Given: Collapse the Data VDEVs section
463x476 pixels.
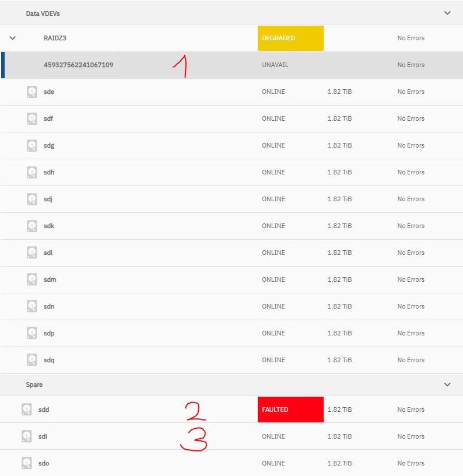Looking at the screenshot, I should pos(447,13).
